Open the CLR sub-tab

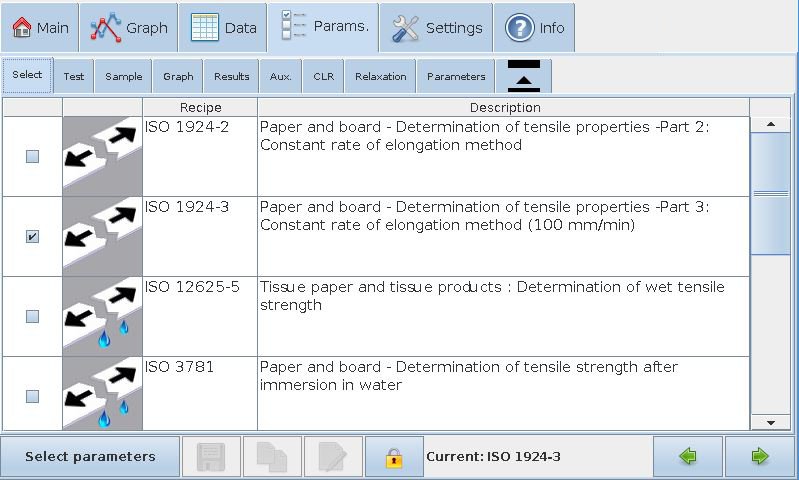click(x=324, y=76)
